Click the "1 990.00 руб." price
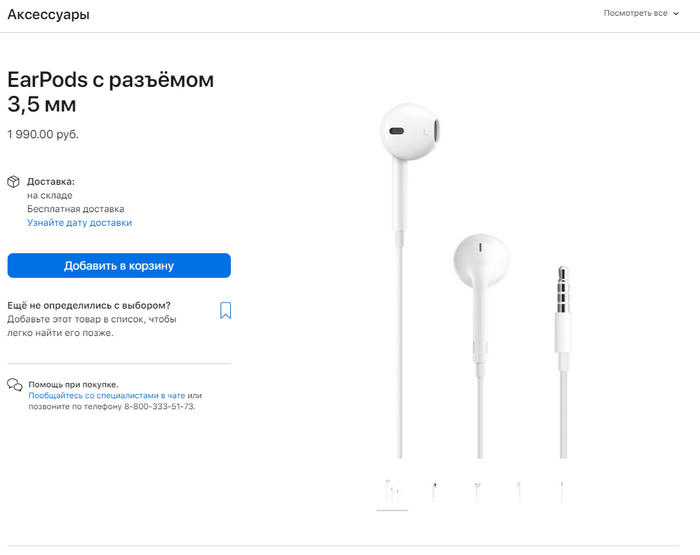The width and height of the screenshot is (700, 555). point(43,134)
